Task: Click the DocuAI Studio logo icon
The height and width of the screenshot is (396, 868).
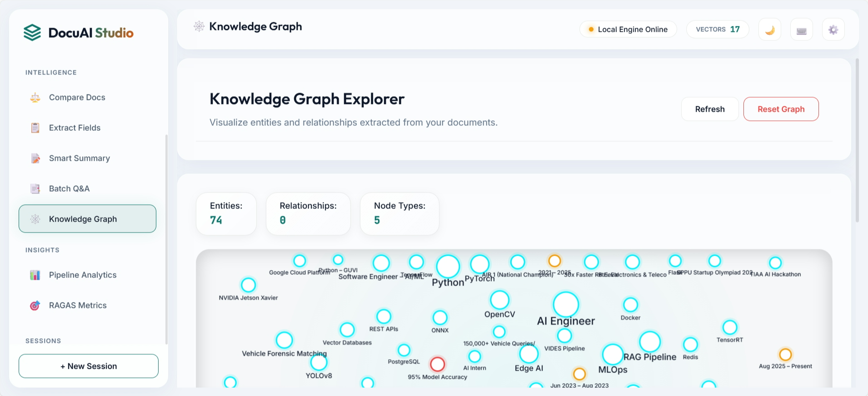Action: coord(32,33)
